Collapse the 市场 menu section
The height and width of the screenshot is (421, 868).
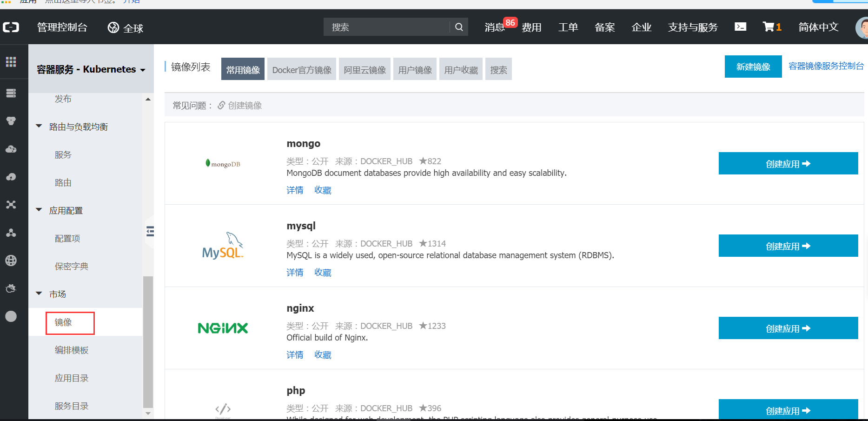tap(39, 294)
